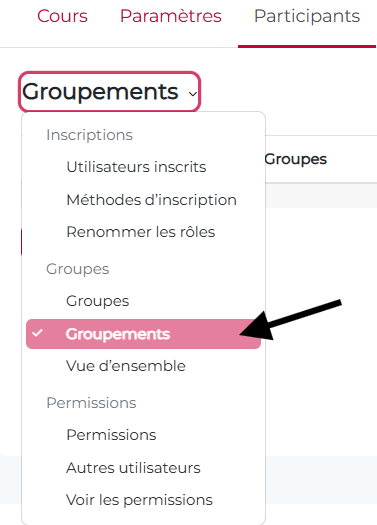Click the checkmark icon next to Groupements
The width and height of the screenshot is (377, 525).
pyautogui.click(x=37, y=333)
